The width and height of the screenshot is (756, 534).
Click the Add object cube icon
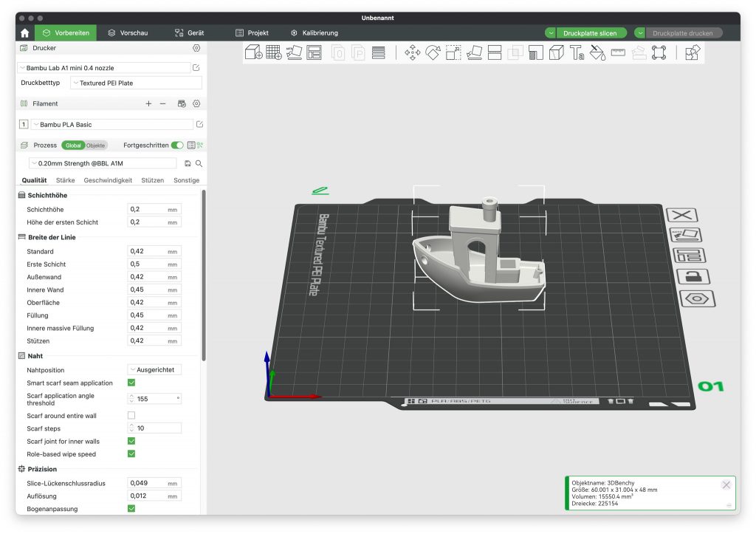pyautogui.click(x=253, y=52)
